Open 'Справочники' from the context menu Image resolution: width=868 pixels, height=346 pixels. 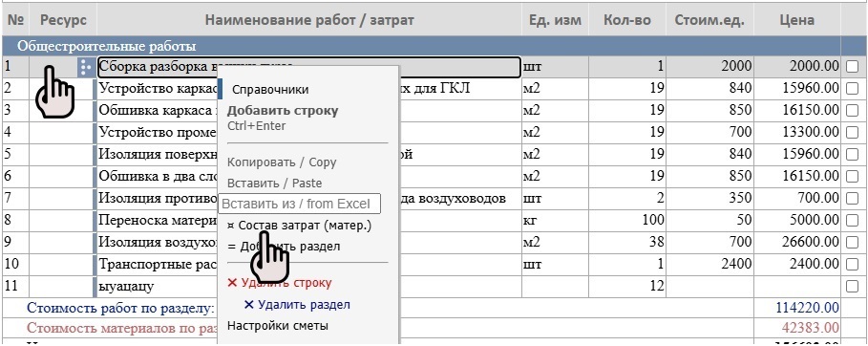pos(270,90)
